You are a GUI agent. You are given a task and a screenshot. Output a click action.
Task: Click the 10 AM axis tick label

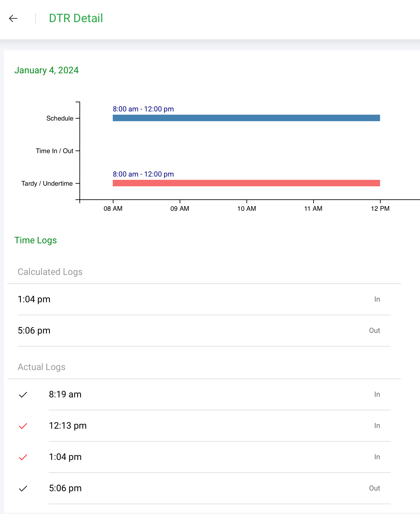point(246,209)
